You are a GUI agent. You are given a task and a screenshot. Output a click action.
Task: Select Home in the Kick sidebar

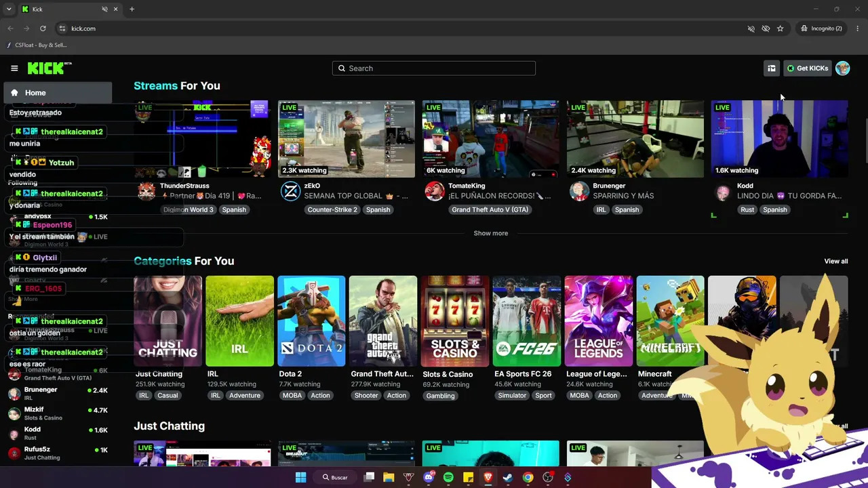(58, 93)
